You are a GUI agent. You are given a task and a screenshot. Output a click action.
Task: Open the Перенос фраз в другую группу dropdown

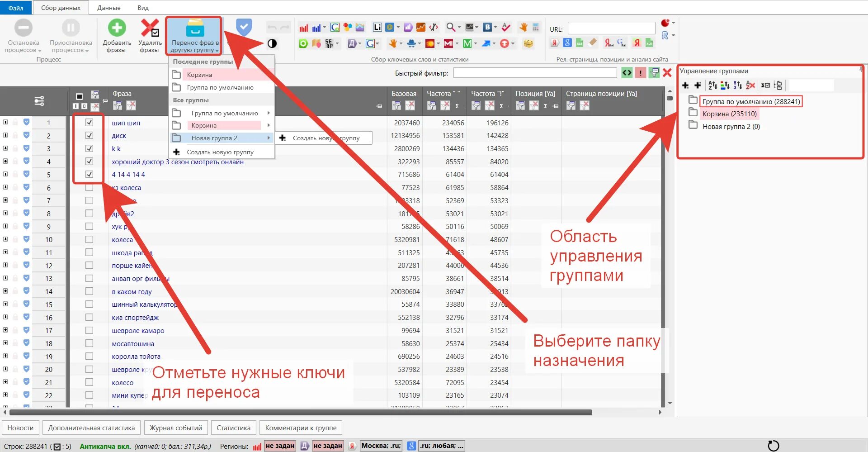coord(194,36)
